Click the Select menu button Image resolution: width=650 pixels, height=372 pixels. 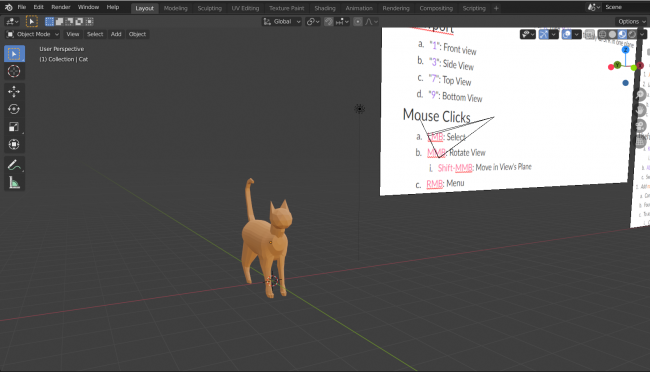point(95,34)
